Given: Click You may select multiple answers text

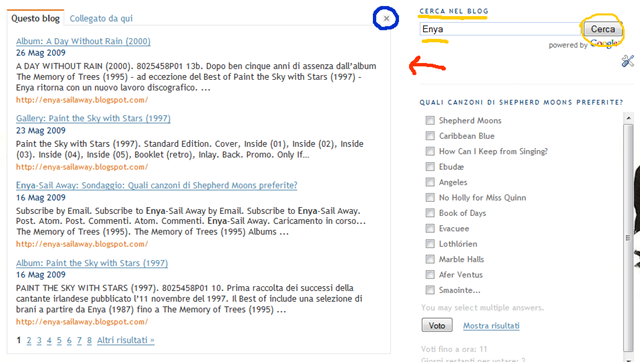Looking at the screenshot, I should click(x=482, y=308).
